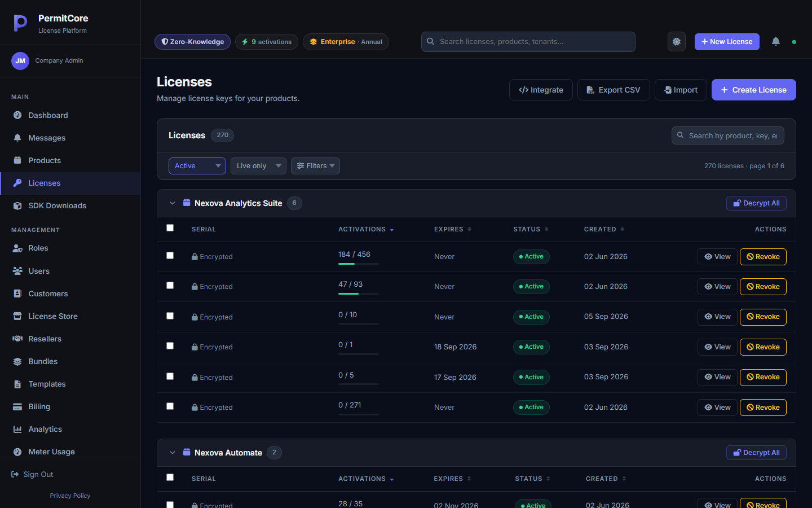
Task: Click the 0 / 10 activations progress bar
Action: click(359, 324)
